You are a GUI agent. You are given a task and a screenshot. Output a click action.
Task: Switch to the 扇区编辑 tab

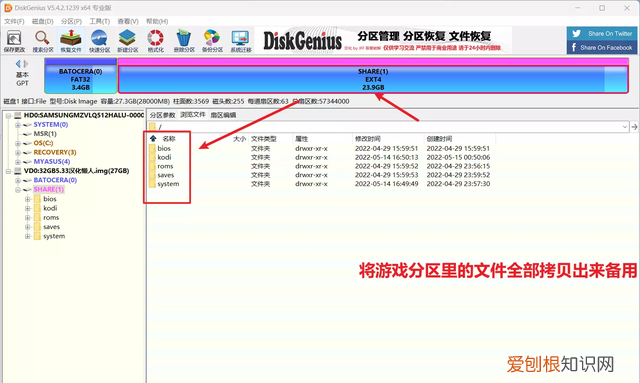pyautogui.click(x=223, y=115)
